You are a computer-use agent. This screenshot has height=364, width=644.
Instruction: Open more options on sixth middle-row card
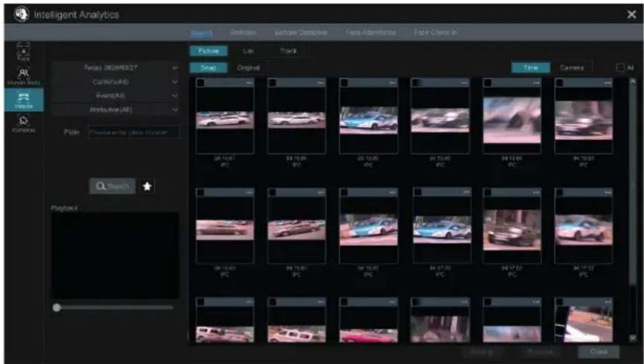coord(608,192)
